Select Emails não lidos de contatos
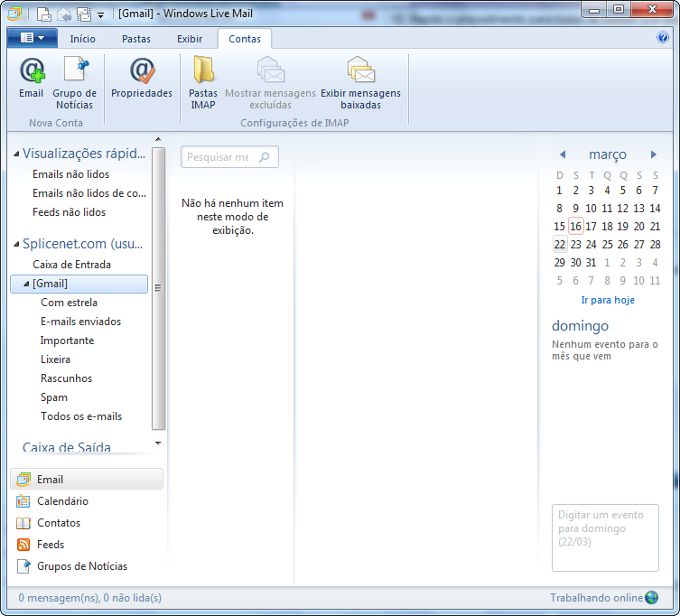This screenshot has width=680, height=616. pyautogui.click(x=89, y=193)
